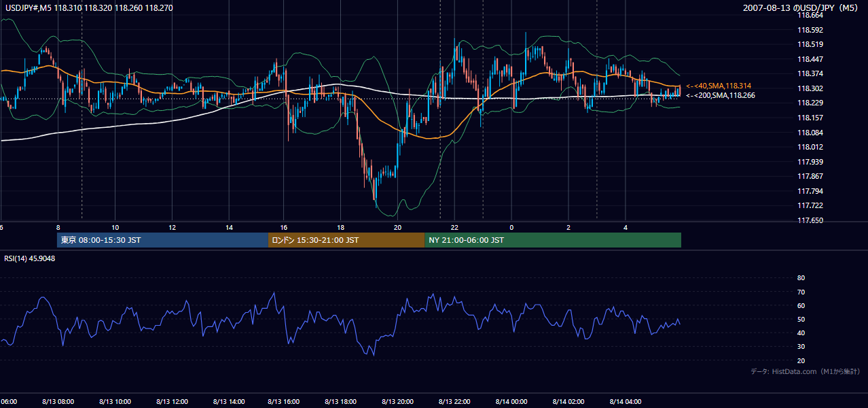
Task: Click hour tick 22 under price chart
Action: click(x=454, y=227)
